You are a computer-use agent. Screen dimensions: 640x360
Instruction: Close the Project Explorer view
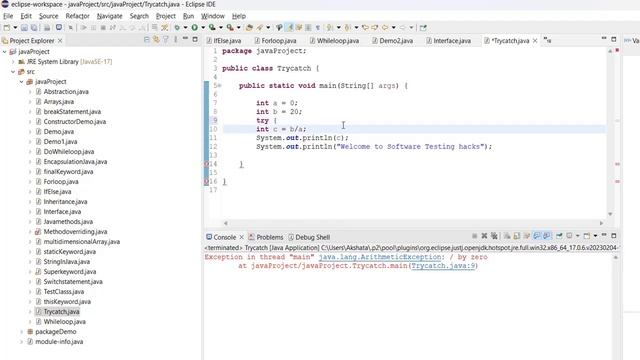60,40
